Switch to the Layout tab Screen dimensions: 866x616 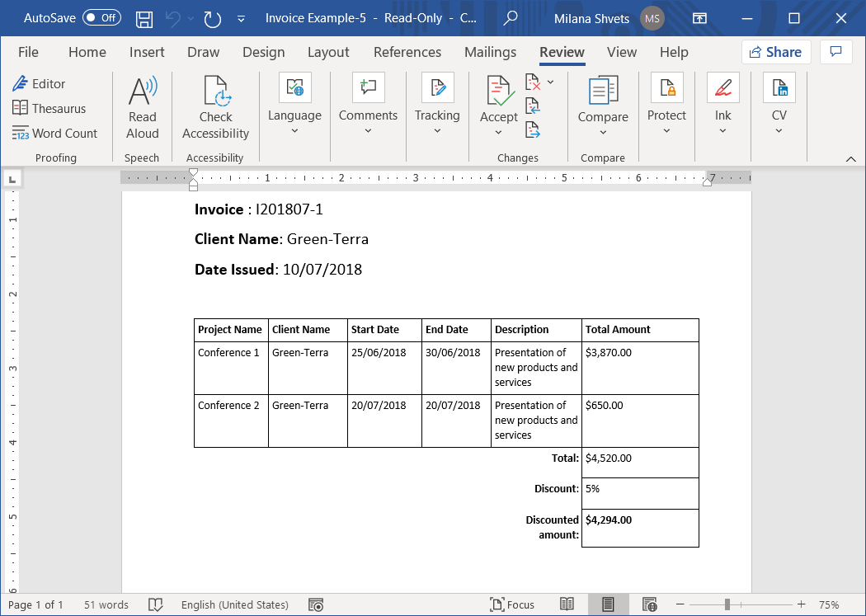point(328,52)
